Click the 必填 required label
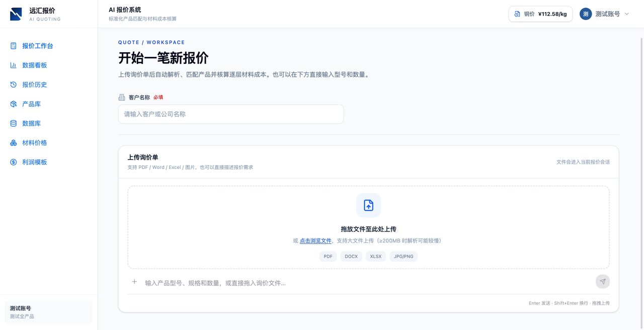The width and height of the screenshot is (644, 330). [158, 97]
